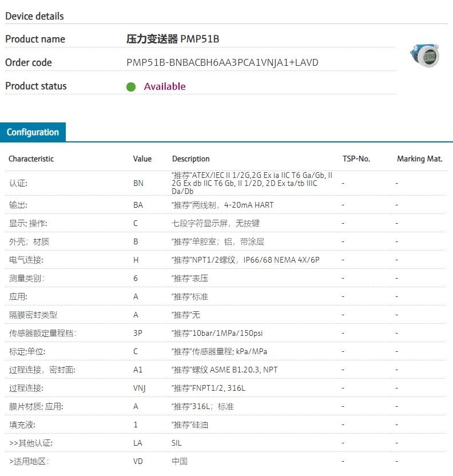Viewport: 453px width, 476px height.
Task: Click the product name 压力变送器 PMP51B
Action: (x=173, y=39)
